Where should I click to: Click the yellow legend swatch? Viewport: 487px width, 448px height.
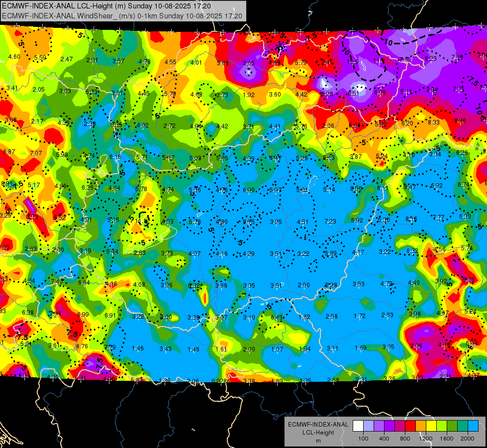pos(431,426)
